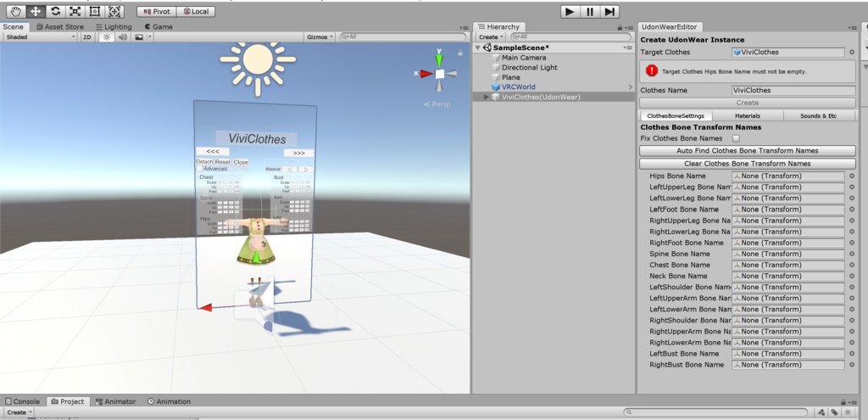Screen dimensions: 868x420
Task: Click the Clothes Name text field
Action: (793, 90)
